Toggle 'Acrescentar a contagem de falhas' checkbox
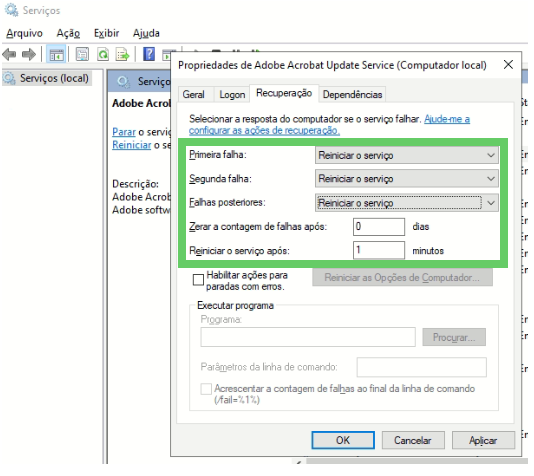The width and height of the screenshot is (534, 476). (206, 389)
